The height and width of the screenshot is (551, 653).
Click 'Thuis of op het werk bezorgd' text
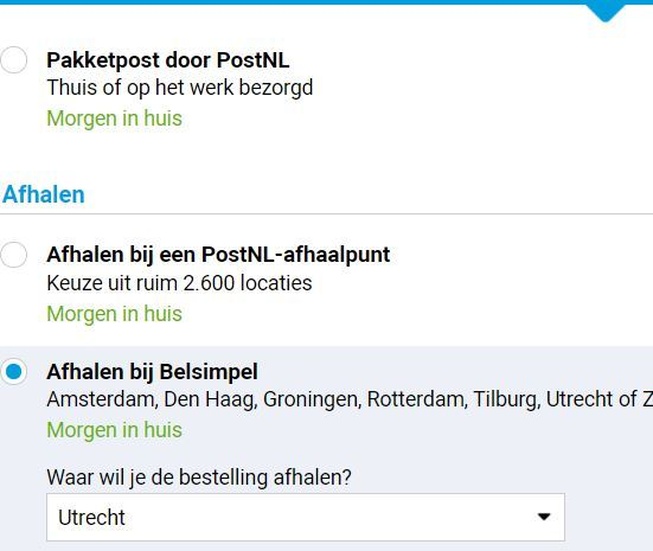(x=180, y=88)
